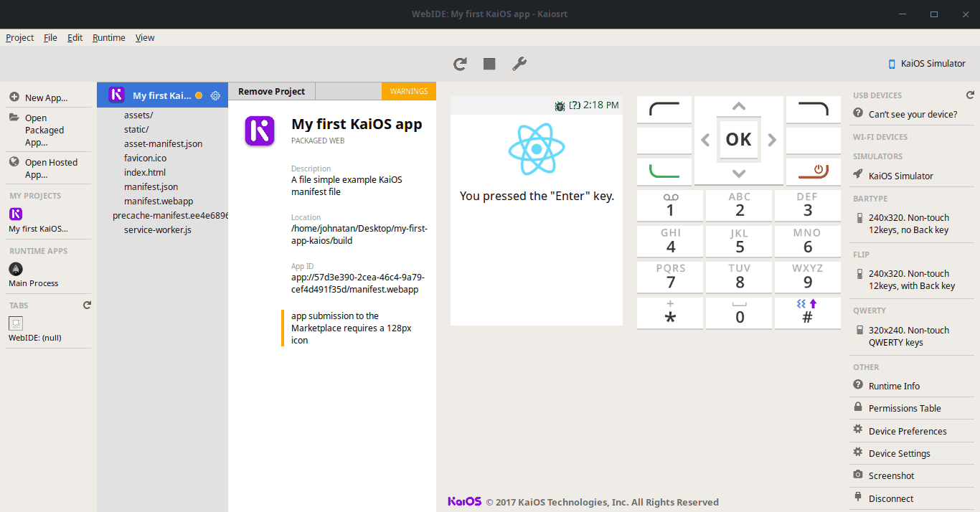
Task: Open the assets/ folder in tree
Action: (138, 115)
